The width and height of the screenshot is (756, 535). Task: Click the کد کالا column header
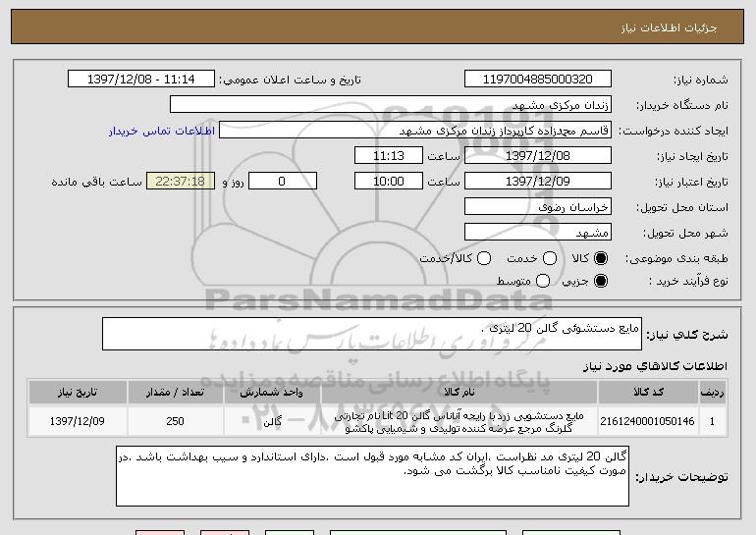[648, 393]
